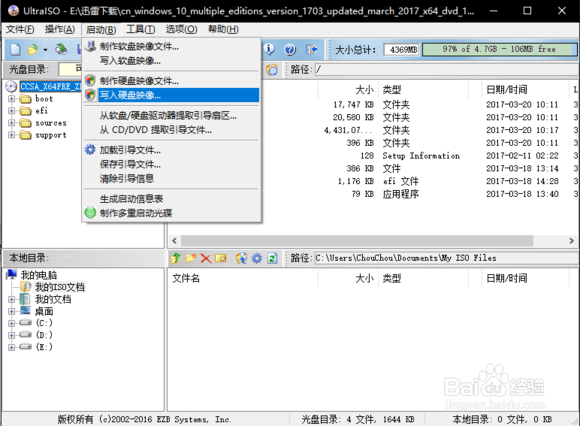Click the refresh page icon in local toolbar
580x426 pixels.
coord(272,258)
